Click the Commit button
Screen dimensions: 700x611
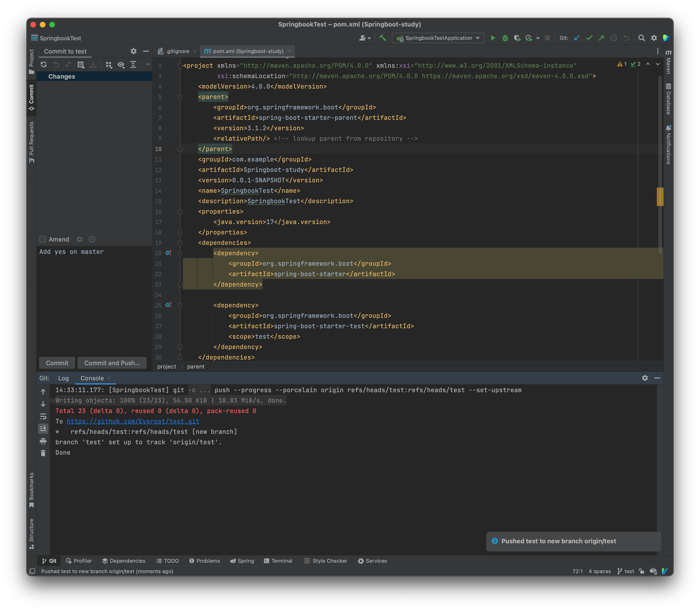[57, 363]
